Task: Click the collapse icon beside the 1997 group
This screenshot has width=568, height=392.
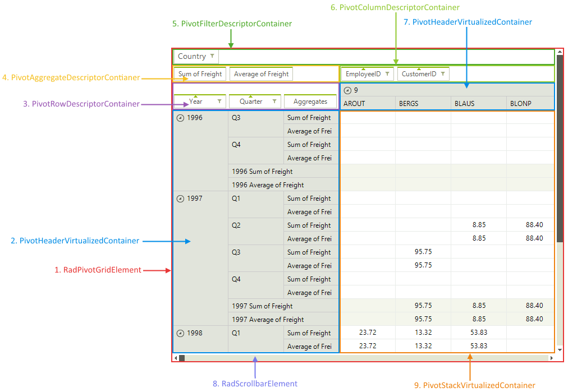Action: click(180, 198)
